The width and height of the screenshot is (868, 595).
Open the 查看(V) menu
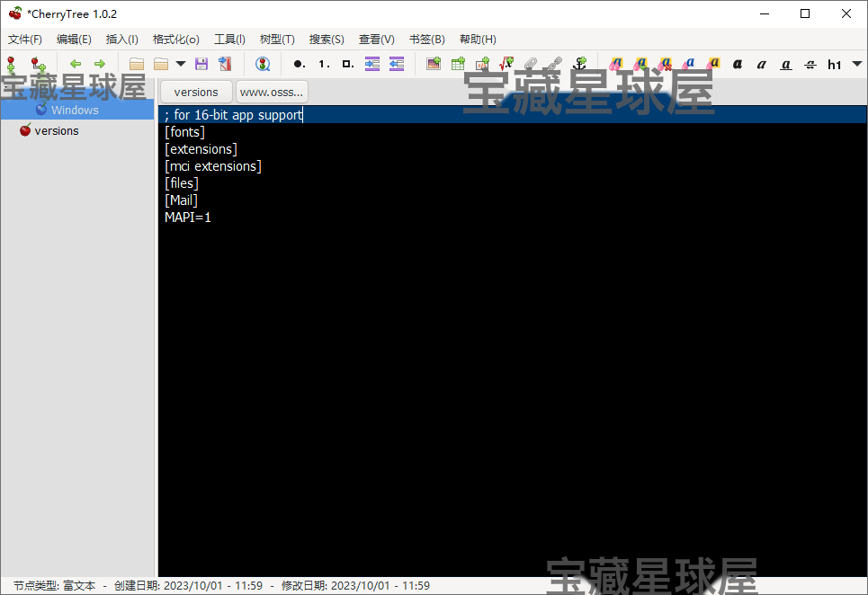coord(376,40)
